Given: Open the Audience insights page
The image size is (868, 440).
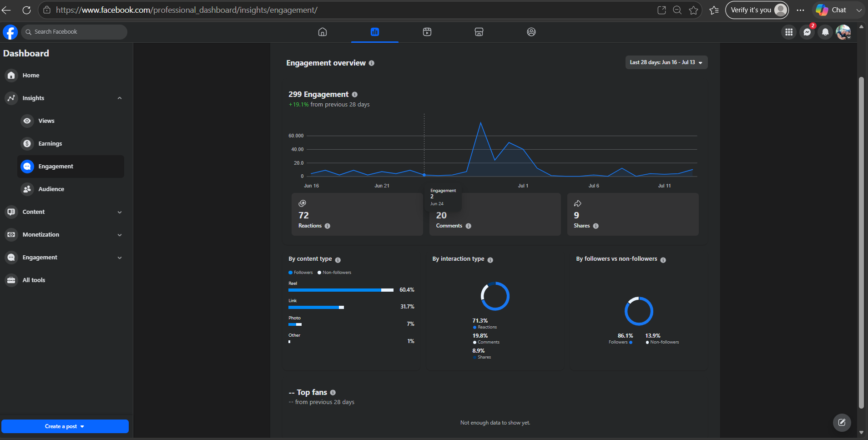Looking at the screenshot, I should tap(71, 189).
